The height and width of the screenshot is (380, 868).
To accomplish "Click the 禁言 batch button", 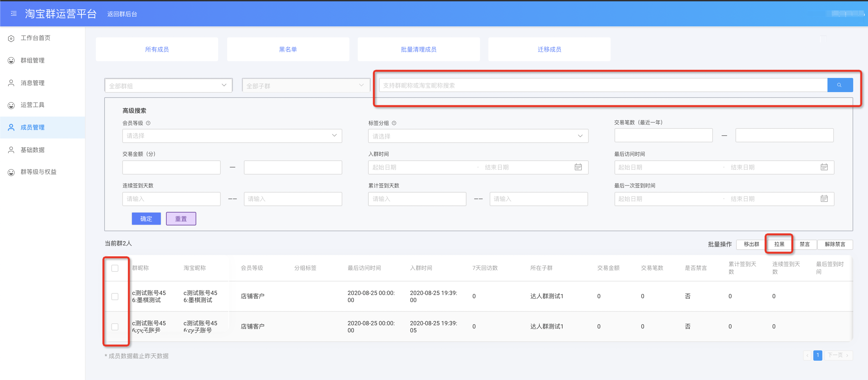I will (x=805, y=244).
